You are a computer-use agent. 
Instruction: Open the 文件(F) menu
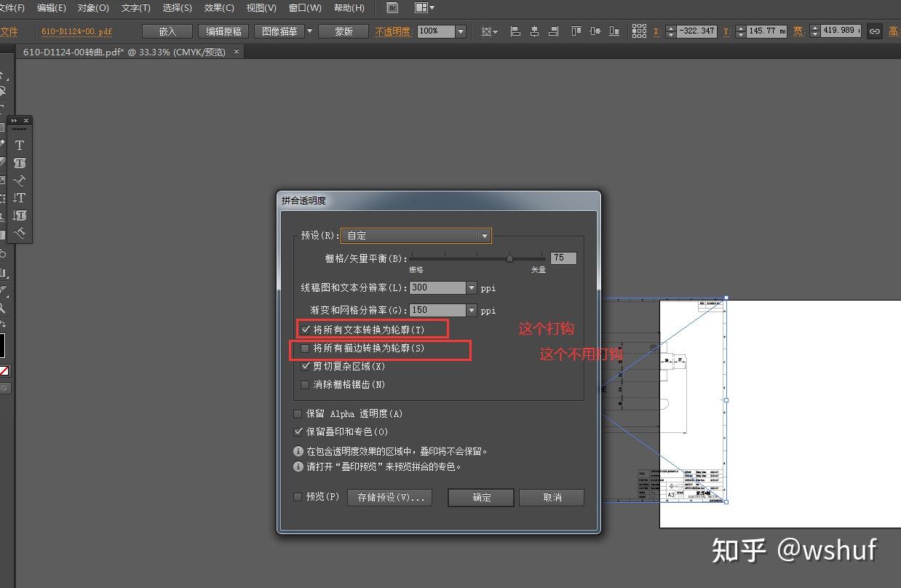[11, 8]
